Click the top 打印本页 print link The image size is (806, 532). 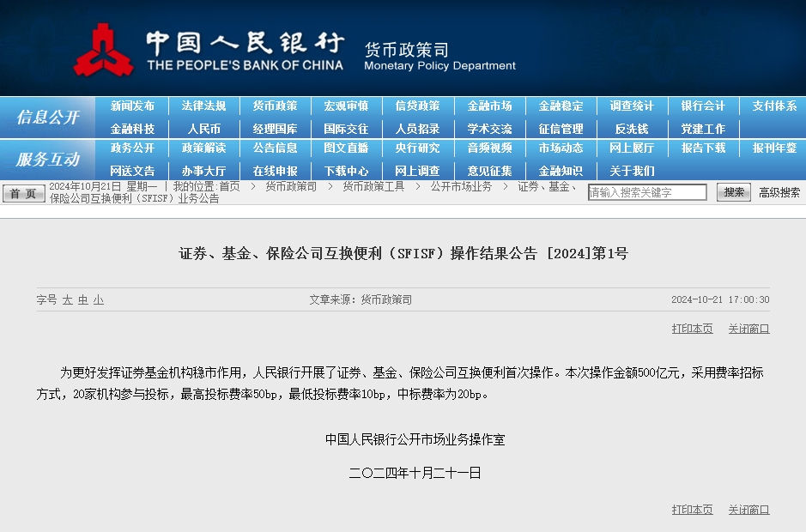pos(692,329)
